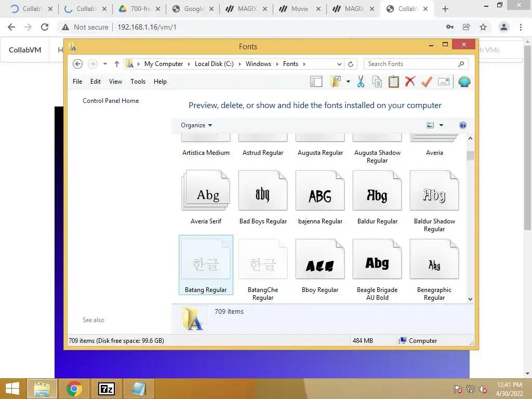
Task: Select the Beagle Brigade AU Bold font
Action: click(x=377, y=270)
